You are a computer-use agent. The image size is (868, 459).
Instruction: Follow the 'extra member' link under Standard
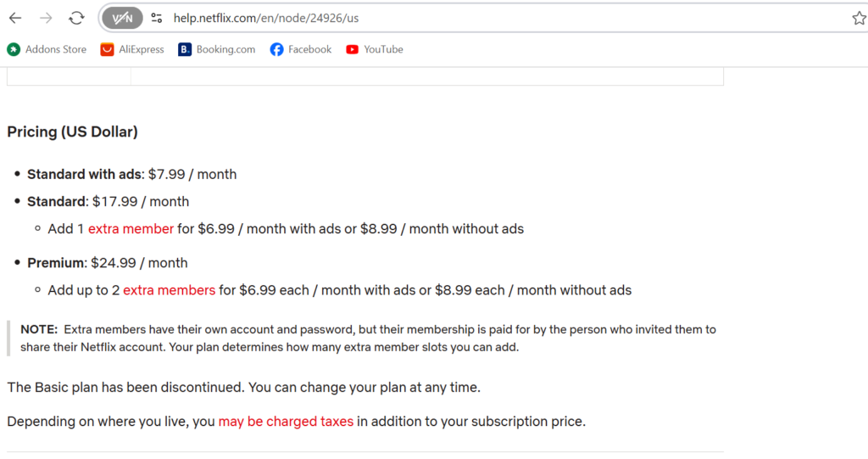tap(131, 229)
